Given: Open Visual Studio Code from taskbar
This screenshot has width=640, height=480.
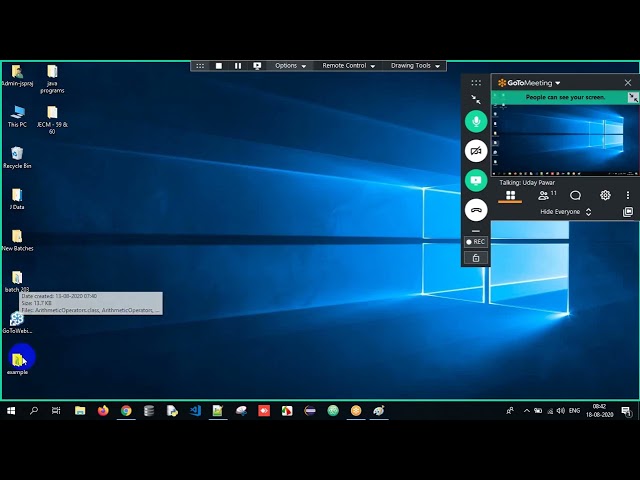Looking at the screenshot, I should (195, 411).
